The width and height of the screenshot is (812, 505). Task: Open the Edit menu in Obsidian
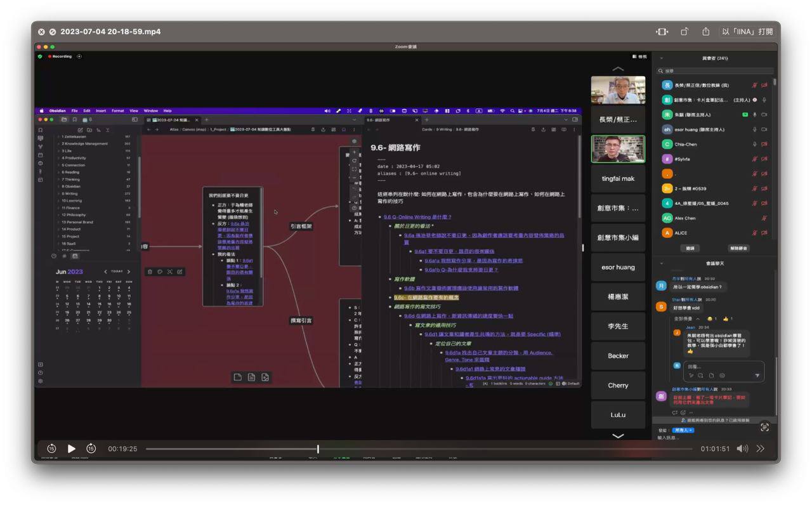[x=87, y=110]
